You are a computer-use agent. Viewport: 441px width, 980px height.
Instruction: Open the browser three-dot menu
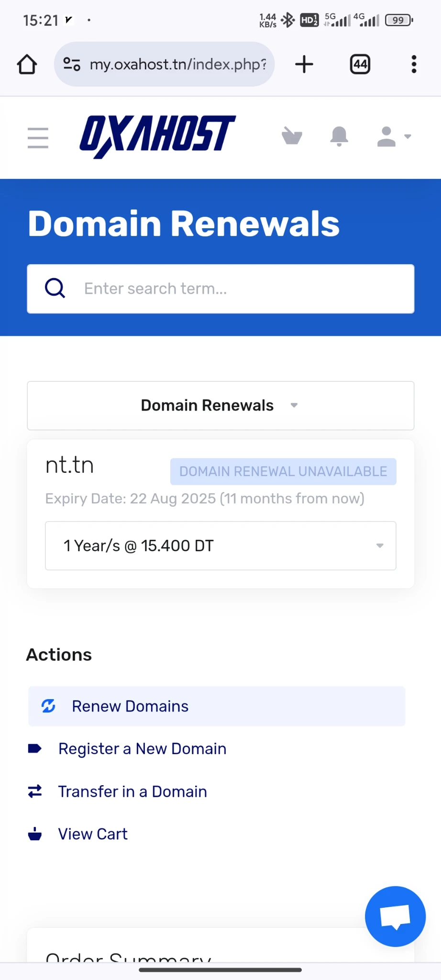[x=414, y=64]
